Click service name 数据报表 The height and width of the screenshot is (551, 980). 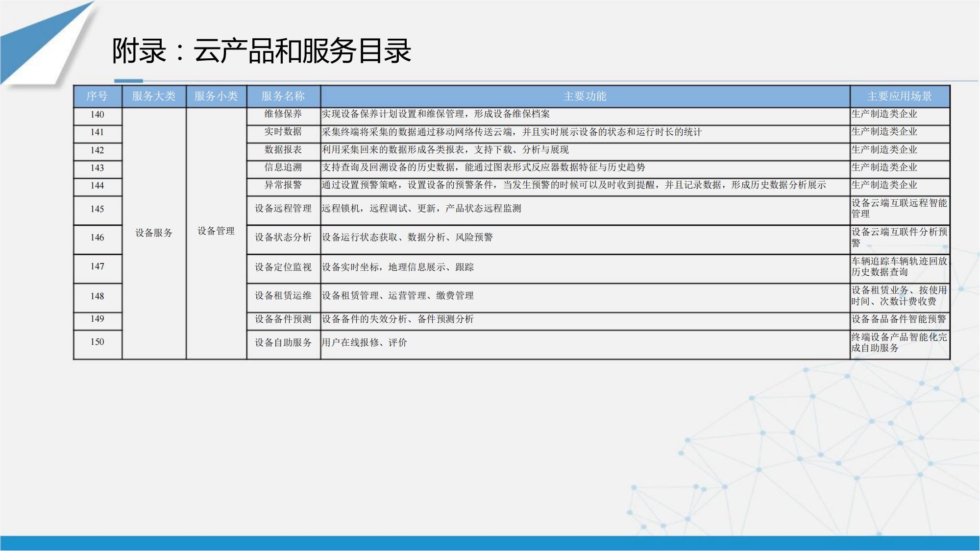pos(283,150)
